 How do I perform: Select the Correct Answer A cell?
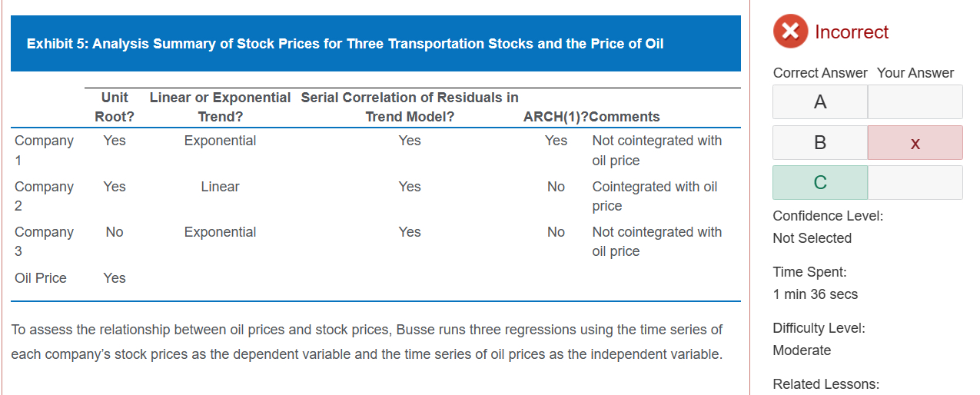click(x=820, y=102)
